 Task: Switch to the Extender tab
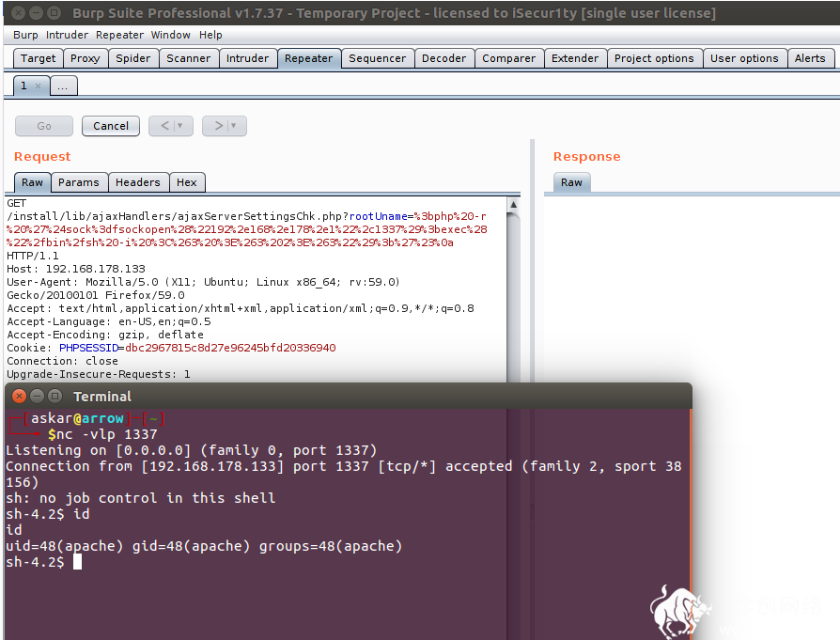point(575,58)
